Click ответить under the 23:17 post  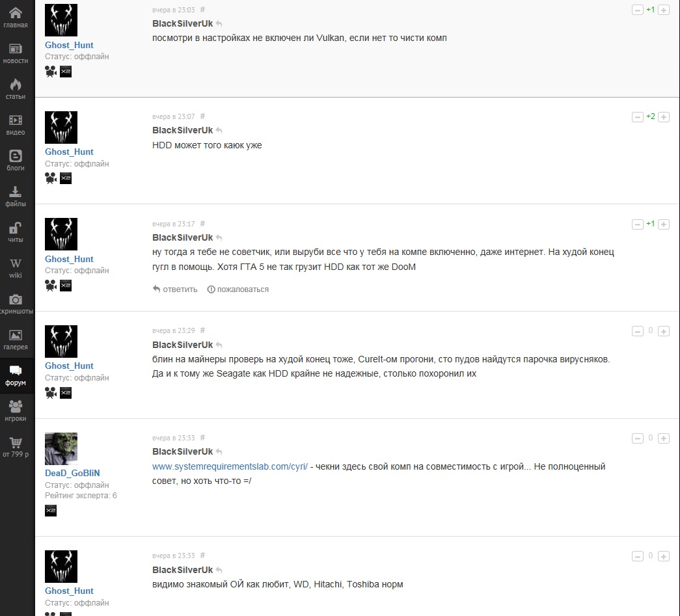coord(175,289)
